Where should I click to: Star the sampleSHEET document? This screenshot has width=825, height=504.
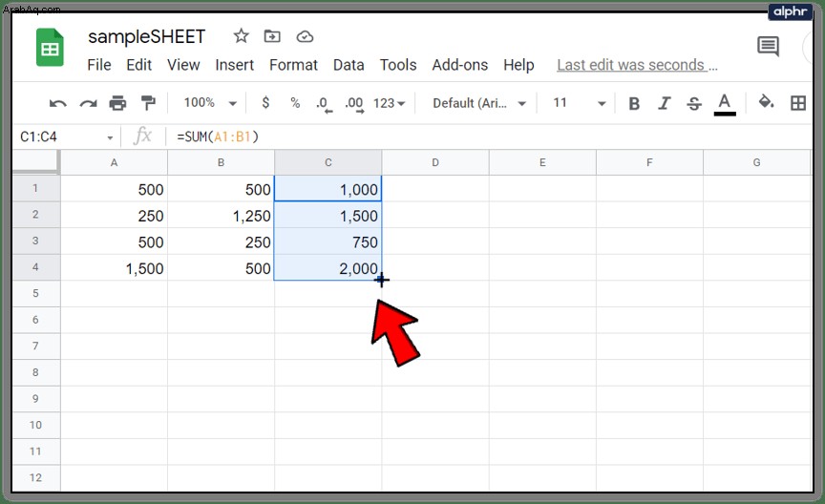click(241, 35)
